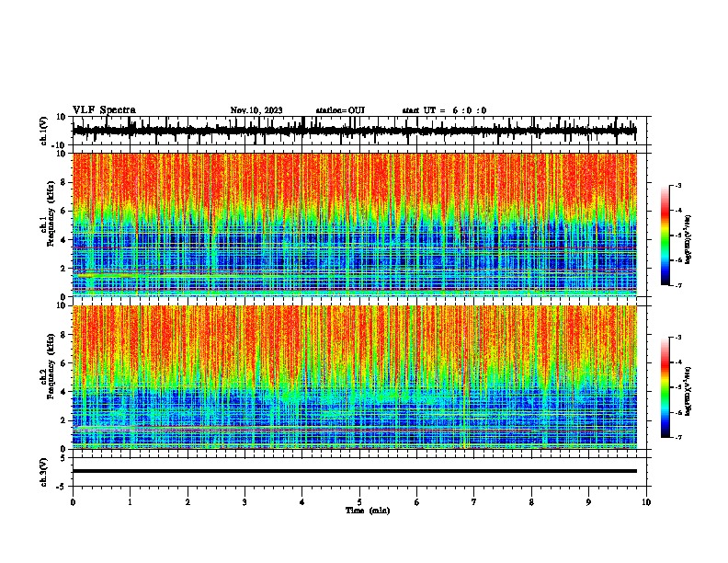This screenshot has height=563, width=728.
Task: Click the "ch.3(V)" axis label
Action: click(x=43, y=472)
